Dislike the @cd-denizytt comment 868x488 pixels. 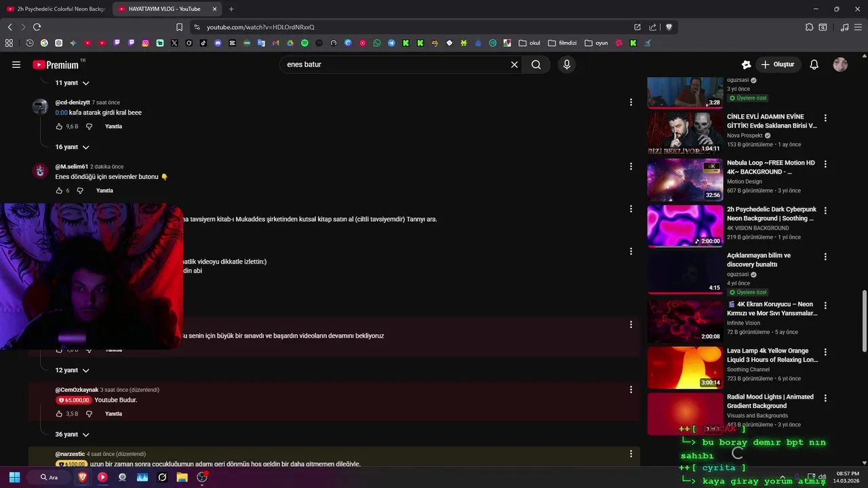(x=89, y=127)
